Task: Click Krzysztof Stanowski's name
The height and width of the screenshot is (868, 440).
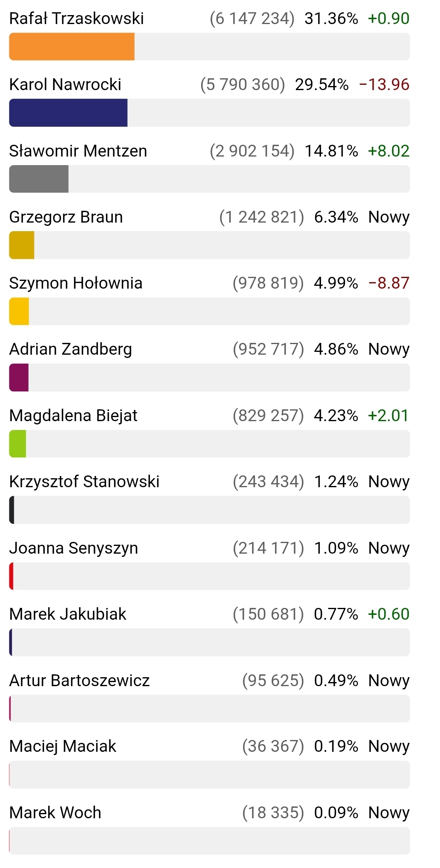Action: click(84, 481)
